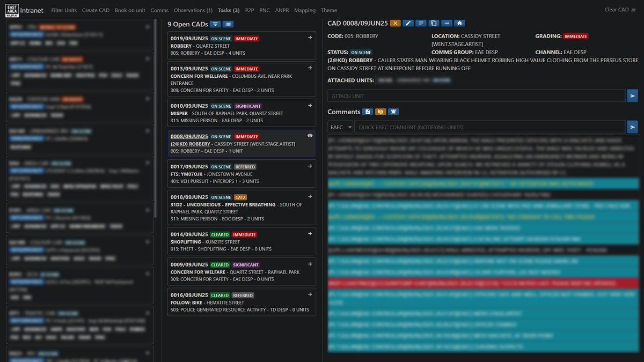Click the list view icon next to 9 Open CADs
644x362 pixels.
(228, 24)
